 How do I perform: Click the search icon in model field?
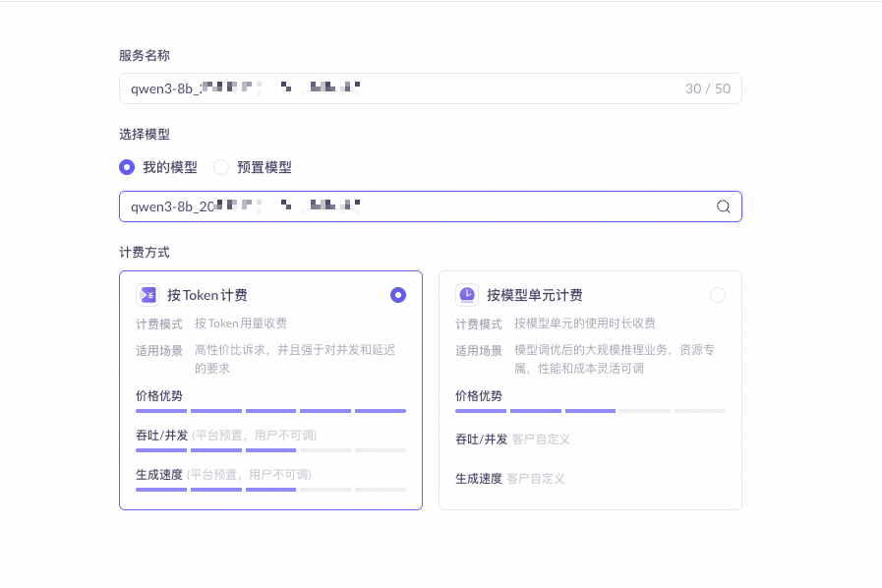(x=724, y=206)
